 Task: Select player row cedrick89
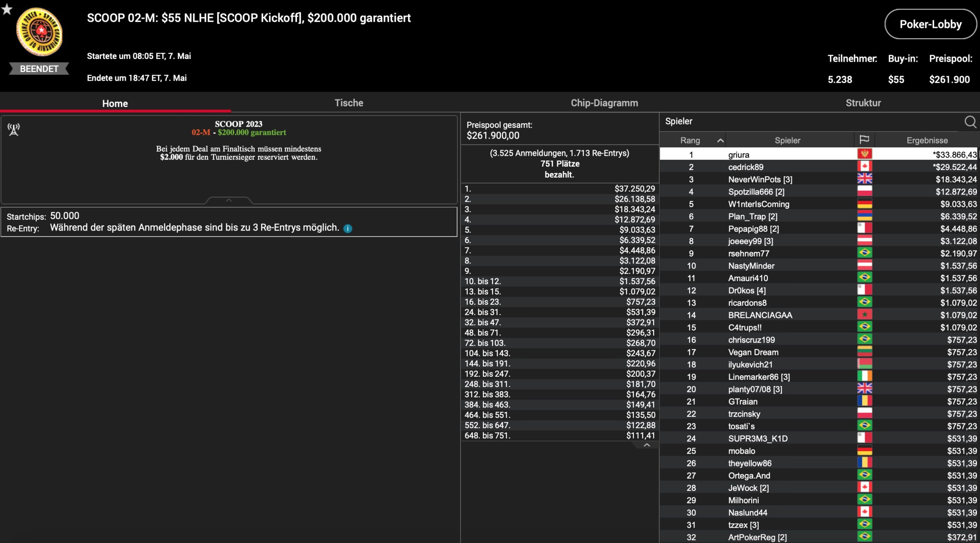[818, 167]
